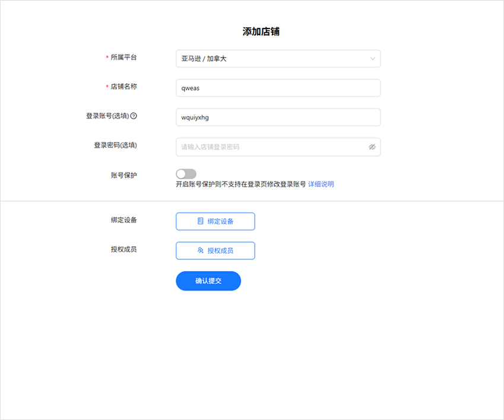The height and width of the screenshot is (420, 504).
Task: Click the 添加店铺 page title
Action: point(261,32)
